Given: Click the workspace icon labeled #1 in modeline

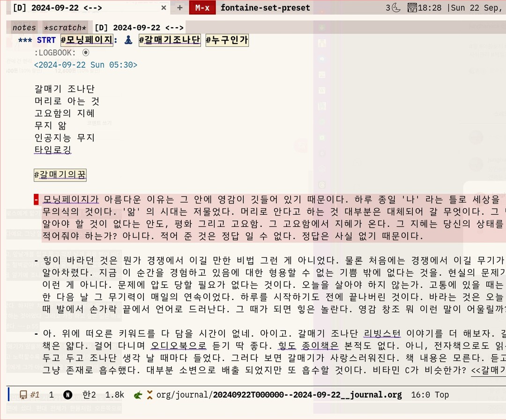Looking at the screenshot, I should (30, 395).
